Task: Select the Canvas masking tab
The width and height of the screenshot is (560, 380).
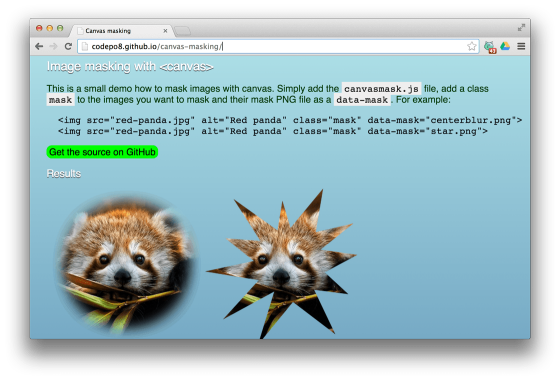Action: coord(121,31)
